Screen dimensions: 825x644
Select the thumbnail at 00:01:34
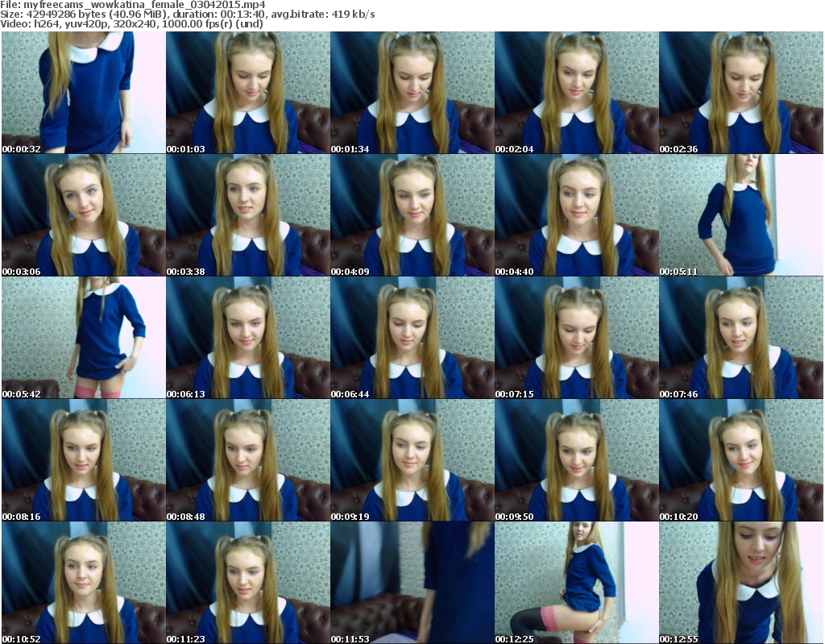pos(412,93)
